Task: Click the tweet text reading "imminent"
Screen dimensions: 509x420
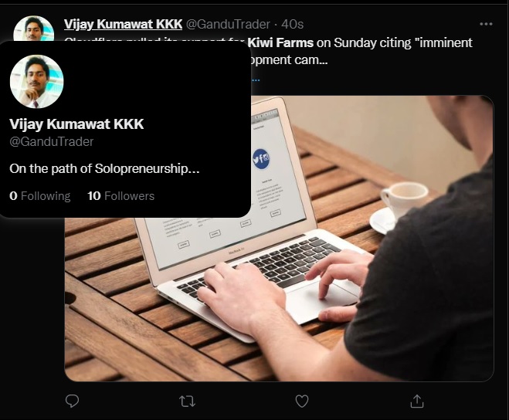Action: click(444, 42)
